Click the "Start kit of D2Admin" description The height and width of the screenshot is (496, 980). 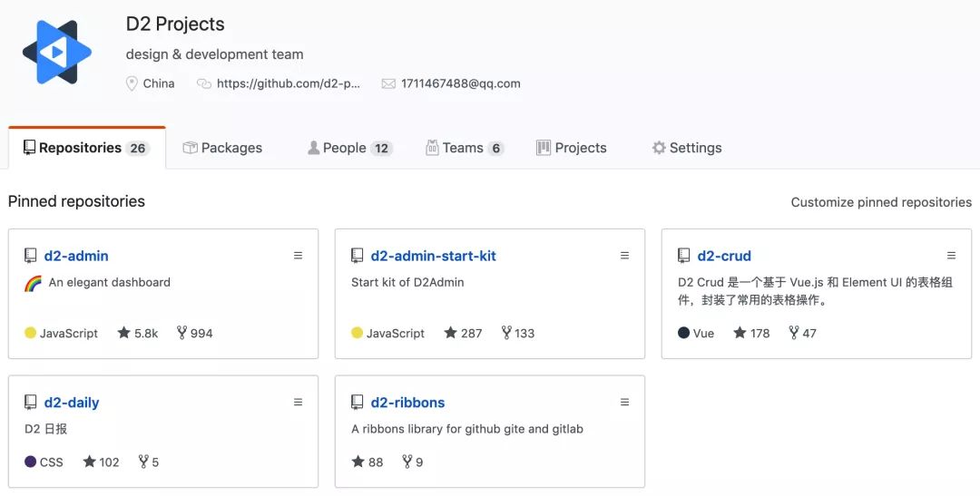[407, 282]
